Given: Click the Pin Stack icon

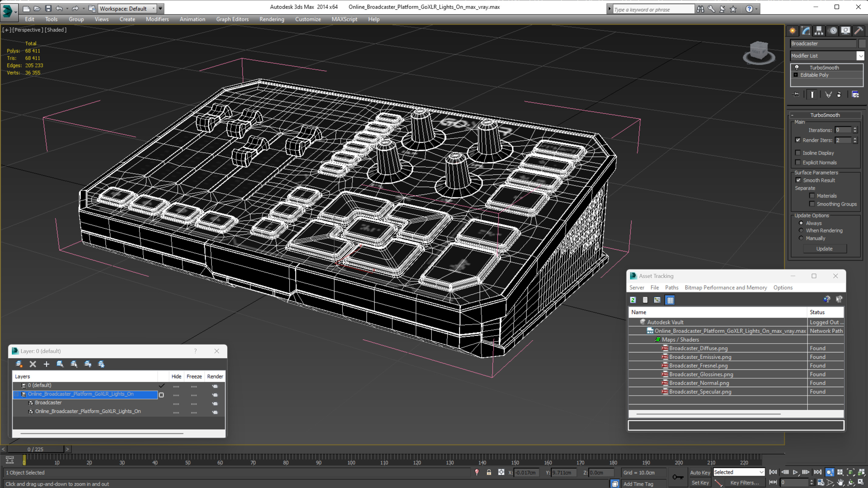Looking at the screenshot, I should [x=796, y=95].
